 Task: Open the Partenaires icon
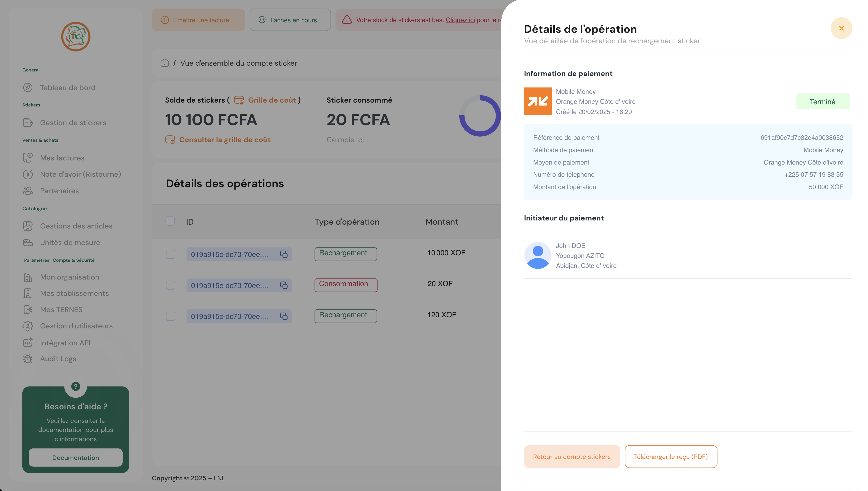coord(28,191)
